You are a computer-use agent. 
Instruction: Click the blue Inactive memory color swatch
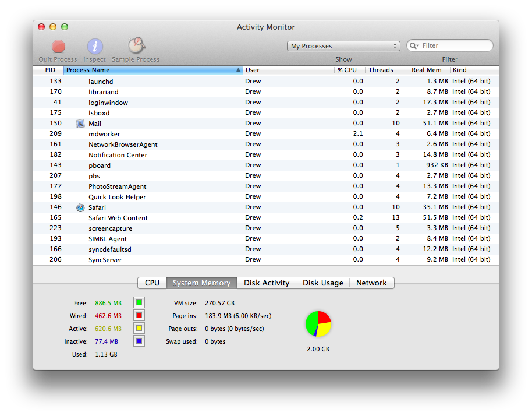(x=139, y=341)
